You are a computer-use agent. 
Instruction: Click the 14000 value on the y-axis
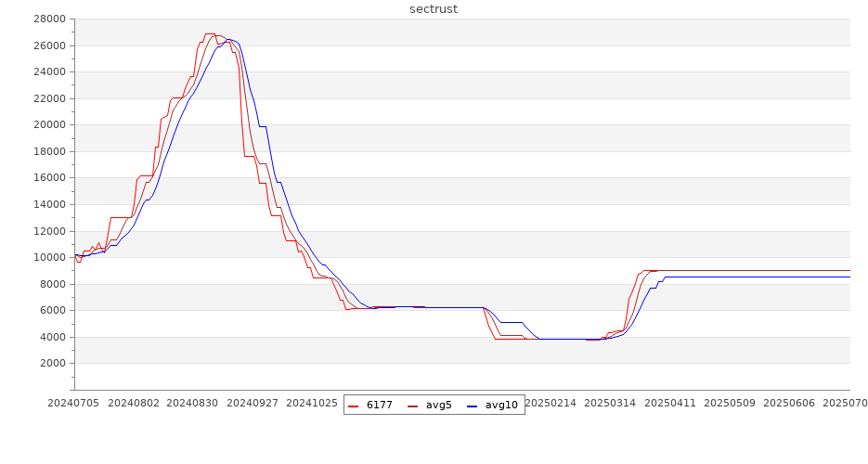tap(49, 205)
